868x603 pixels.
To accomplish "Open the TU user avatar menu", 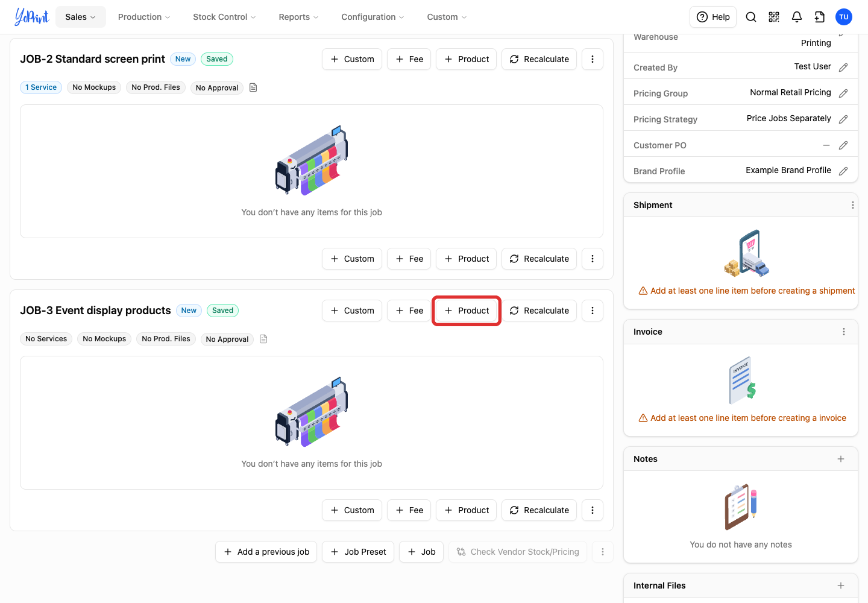I will pos(844,17).
